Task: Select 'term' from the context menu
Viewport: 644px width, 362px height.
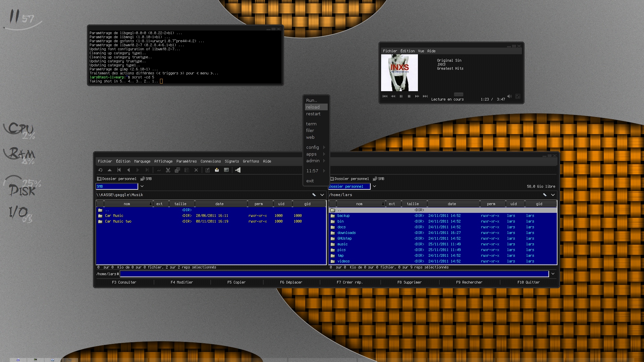Action: click(x=311, y=124)
